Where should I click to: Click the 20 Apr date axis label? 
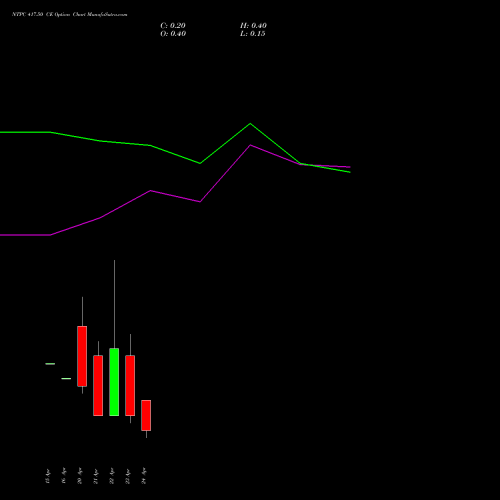click(x=80, y=476)
